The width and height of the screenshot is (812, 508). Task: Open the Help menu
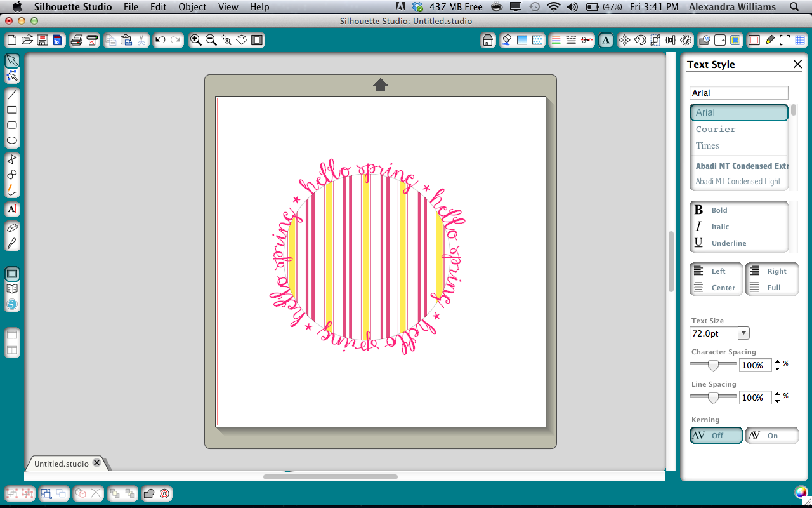[259, 7]
